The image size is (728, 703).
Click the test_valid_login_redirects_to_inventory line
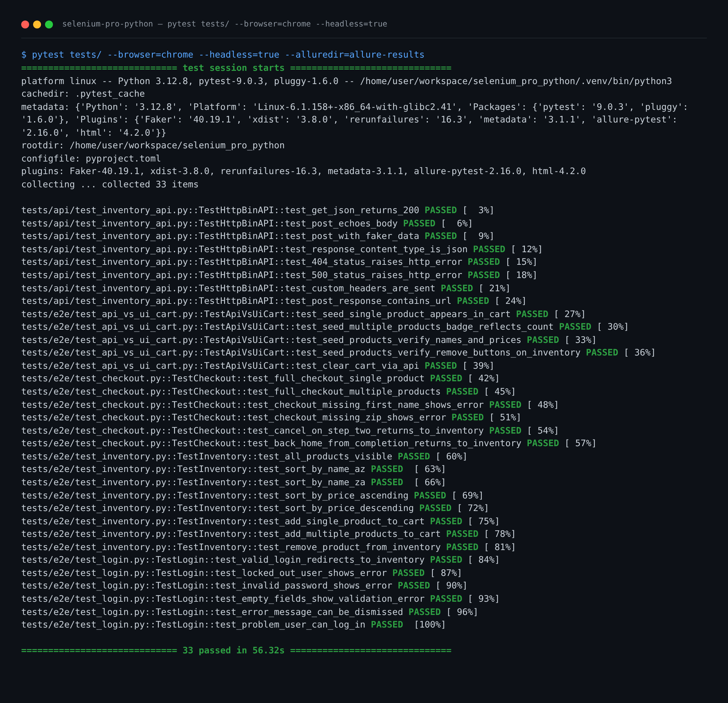[x=260, y=560]
